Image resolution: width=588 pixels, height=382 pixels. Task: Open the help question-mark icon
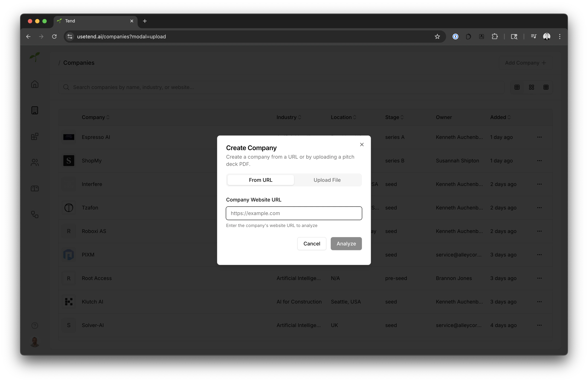point(35,326)
